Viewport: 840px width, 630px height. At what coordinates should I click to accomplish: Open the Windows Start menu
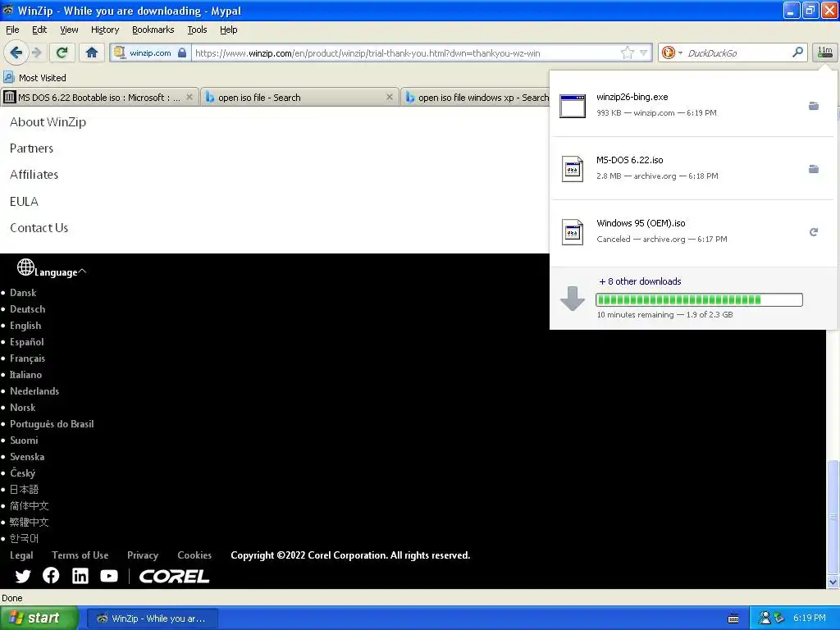(x=39, y=619)
